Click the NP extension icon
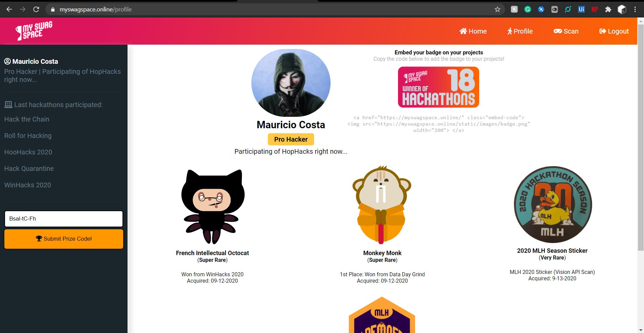The image size is (644, 333). [x=595, y=9]
